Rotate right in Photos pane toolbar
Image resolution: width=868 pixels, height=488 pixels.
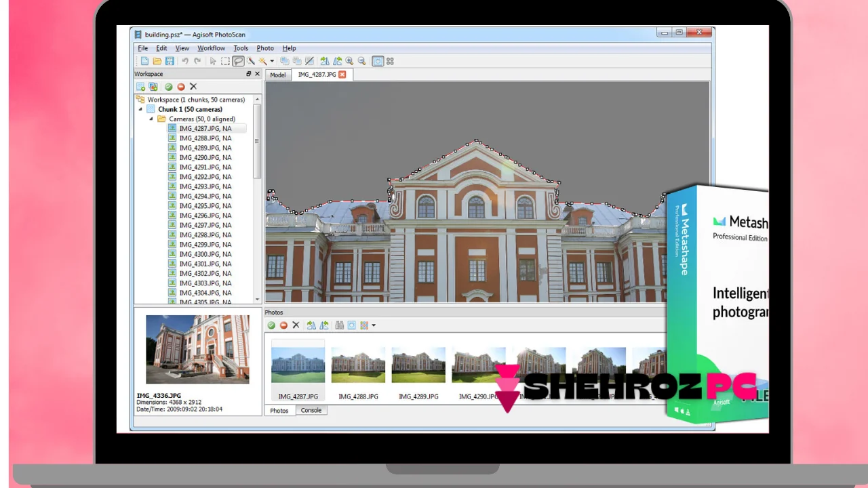tap(324, 325)
